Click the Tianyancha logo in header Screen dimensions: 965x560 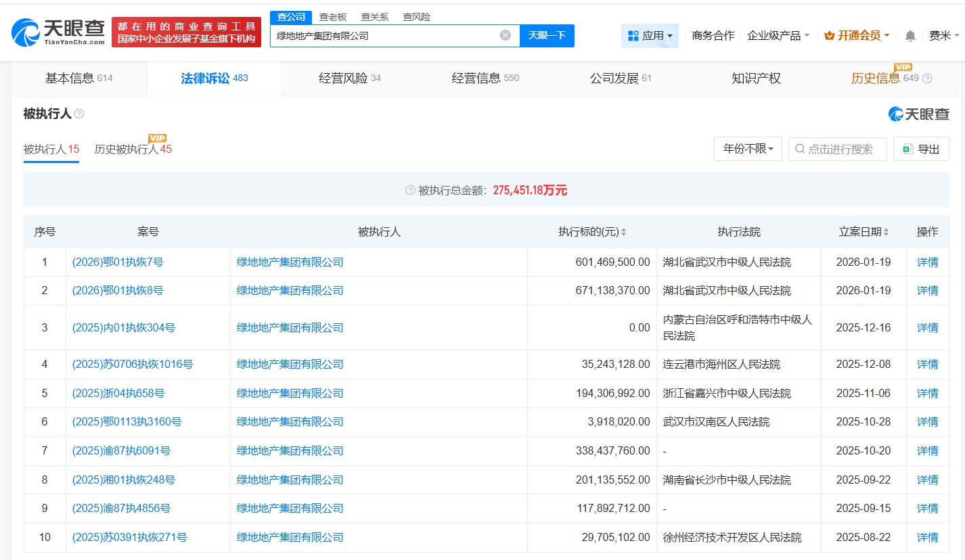[x=58, y=31]
